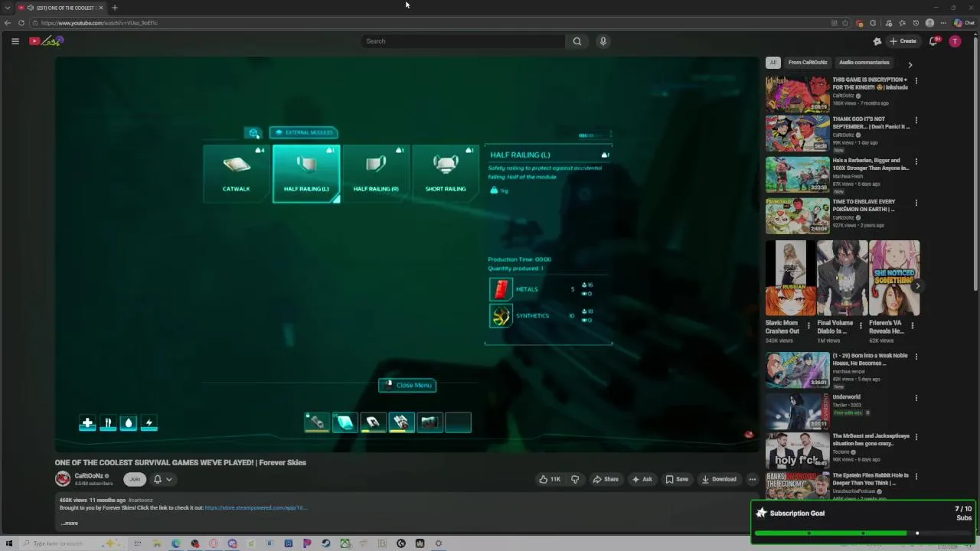Click the Close Menu button in video

click(407, 385)
